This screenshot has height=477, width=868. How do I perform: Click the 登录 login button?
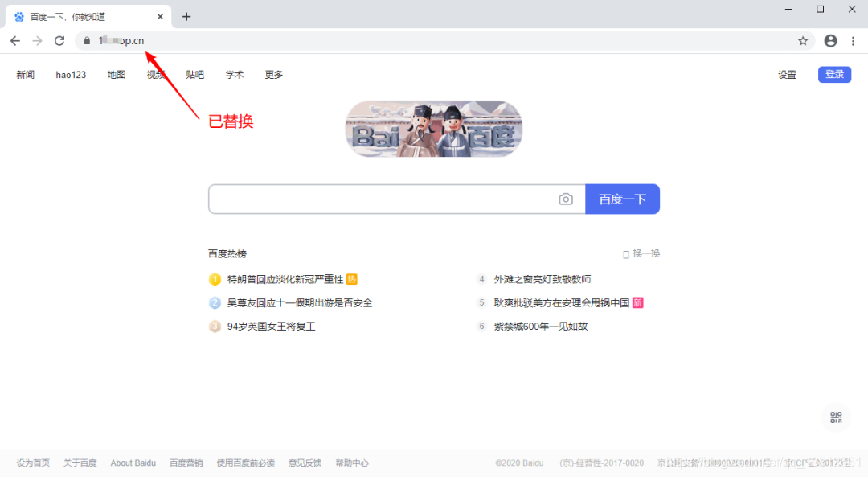point(834,74)
